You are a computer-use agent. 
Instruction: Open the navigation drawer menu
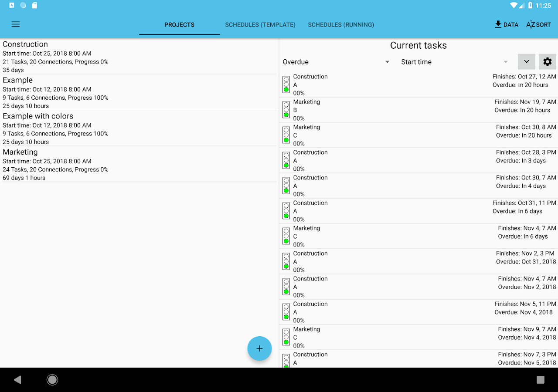(x=16, y=24)
